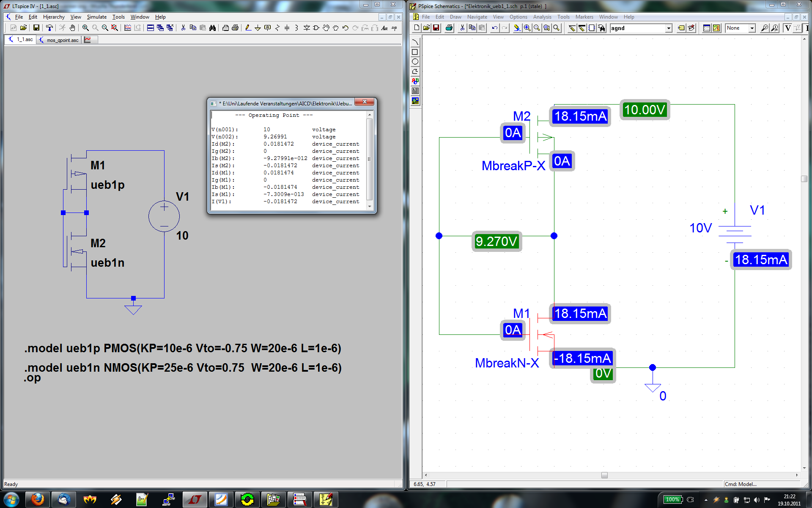Click Undo in LTspice toolbar
Viewport: 812px width, 508px height.
345,28
